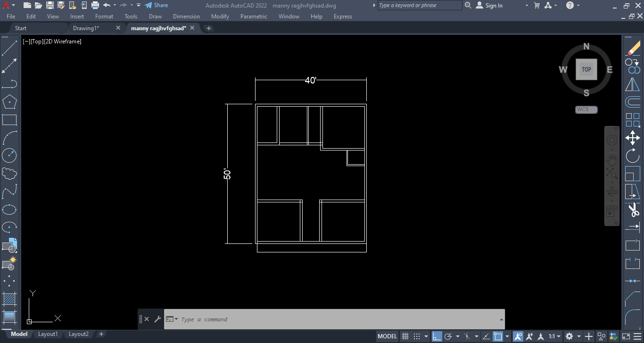Open the Dimension menu
This screenshot has width=644, height=343.
pyautogui.click(x=186, y=16)
